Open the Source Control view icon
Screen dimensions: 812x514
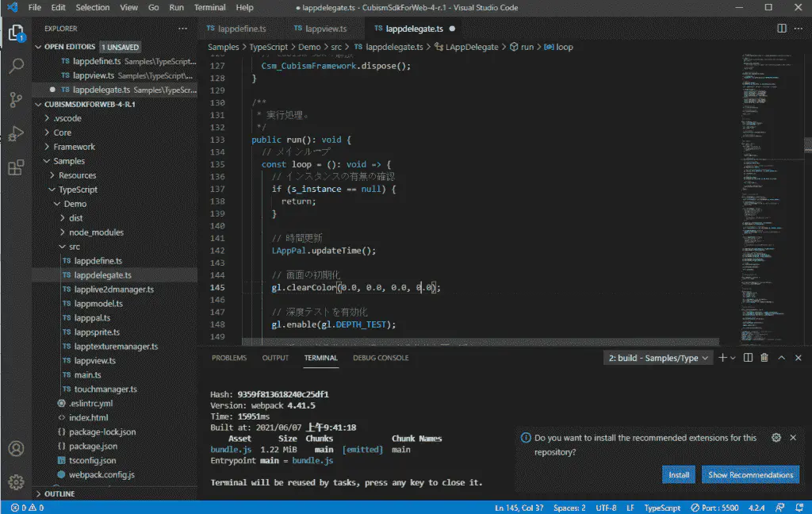[x=16, y=99]
